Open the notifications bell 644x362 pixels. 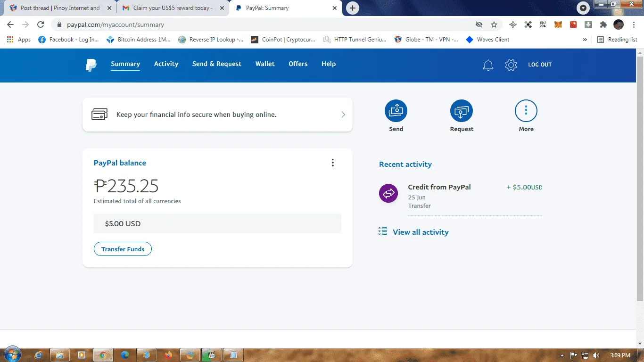click(488, 65)
